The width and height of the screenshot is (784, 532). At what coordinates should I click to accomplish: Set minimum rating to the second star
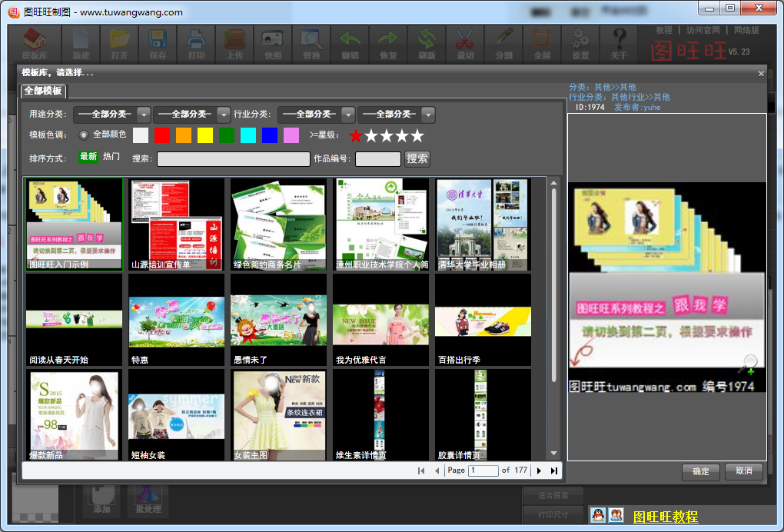371,135
